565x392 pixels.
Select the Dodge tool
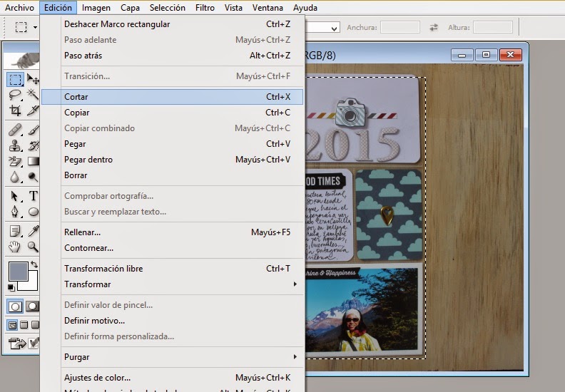[33, 177]
